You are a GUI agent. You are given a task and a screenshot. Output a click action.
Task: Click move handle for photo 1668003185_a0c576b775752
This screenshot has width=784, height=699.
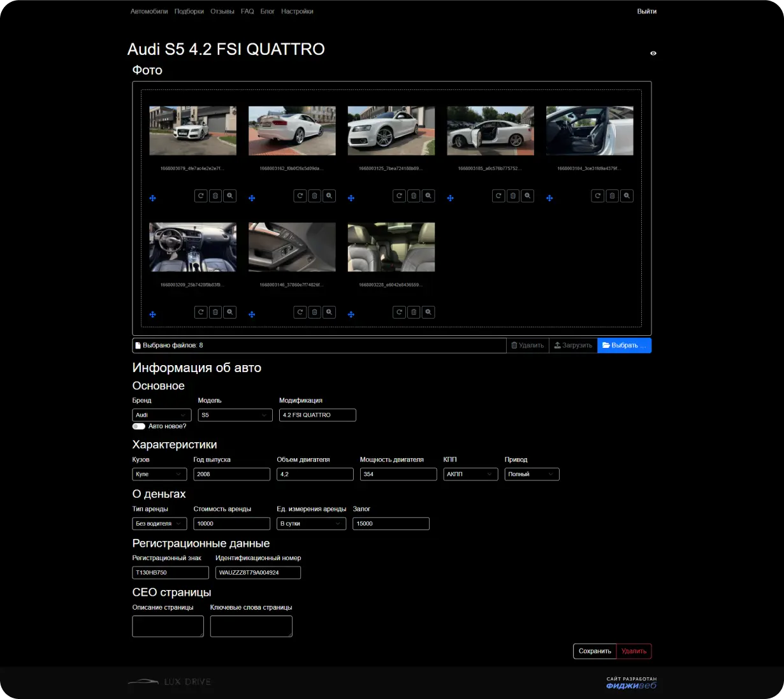click(x=451, y=198)
